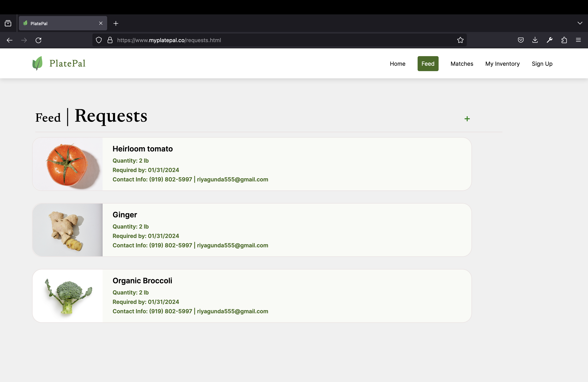Open the Matches nav item
Image resolution: width=588 pixels, height=382 pixels.
point(462,64)
